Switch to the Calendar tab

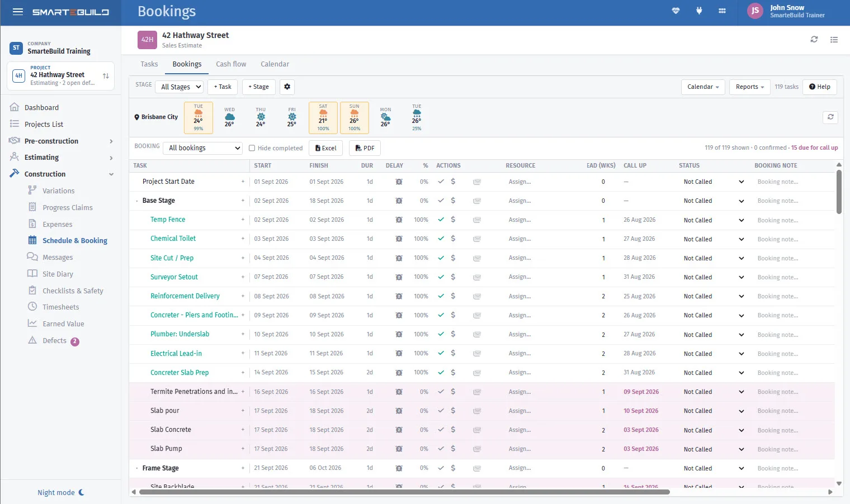point(275,64)
